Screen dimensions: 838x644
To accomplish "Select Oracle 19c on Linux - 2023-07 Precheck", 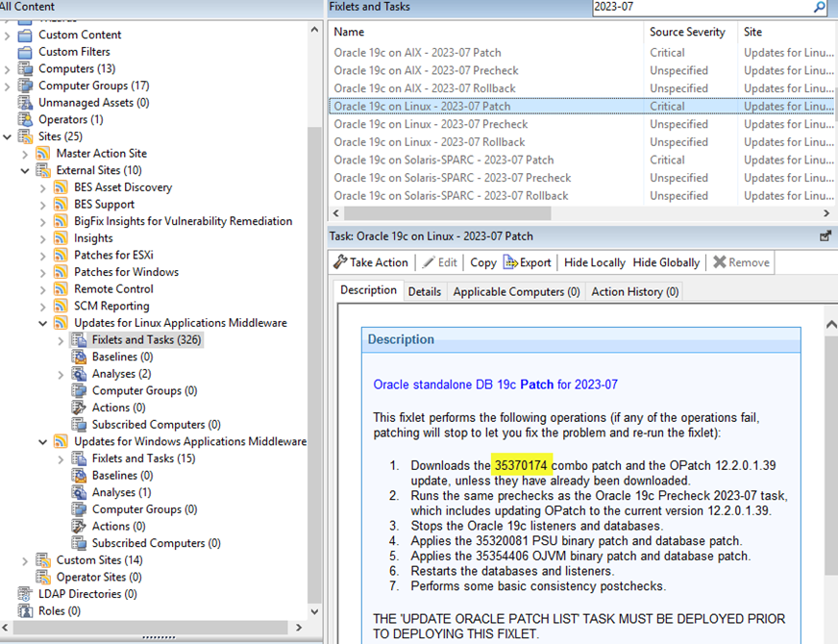I will click(x=581, y=124).
